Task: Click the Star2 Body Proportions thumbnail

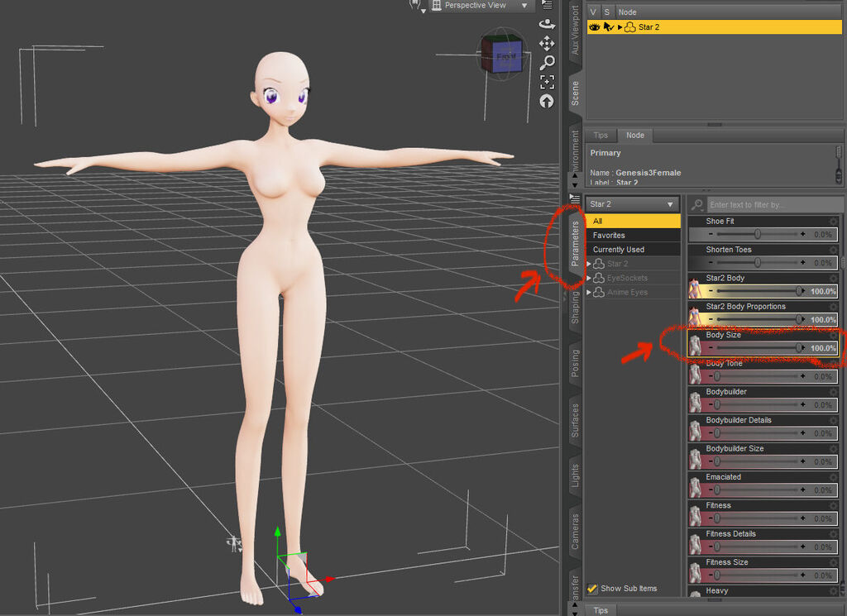Action: click(x=695, y=315)
